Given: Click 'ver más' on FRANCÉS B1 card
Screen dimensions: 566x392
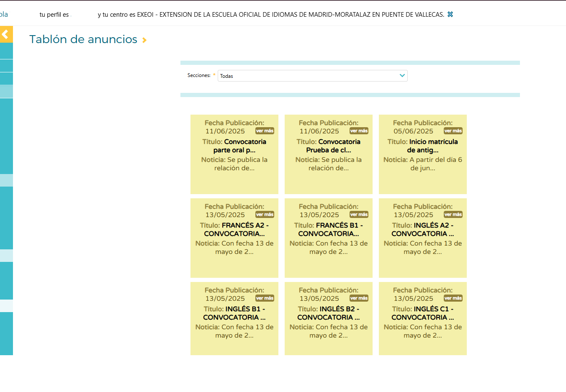Looking at the screenshot, I should coord(359,215).
